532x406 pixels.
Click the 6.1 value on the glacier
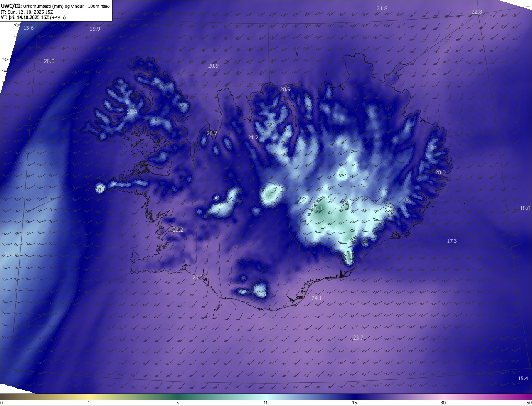point(319,208)
